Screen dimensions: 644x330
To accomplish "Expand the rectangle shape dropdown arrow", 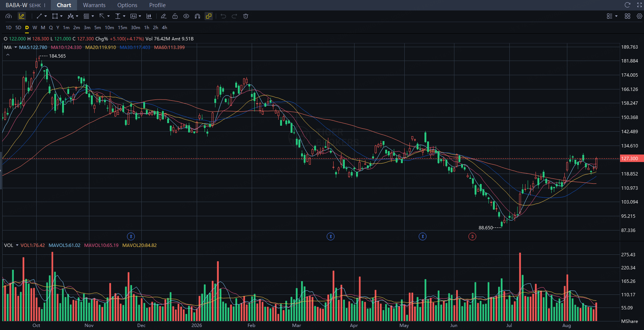I will coord(61,16).
